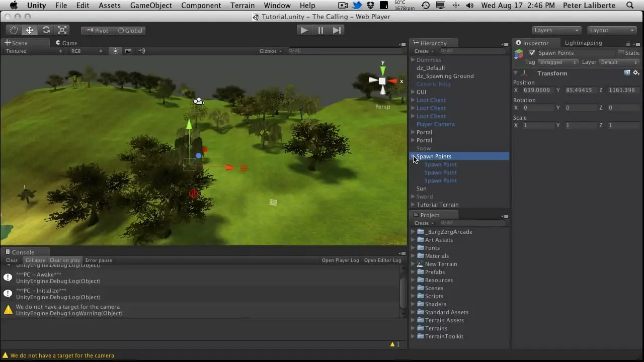Toggle Global rotation mode button
This screenshot has height=362, width=644.
pyautogui.click(x=130, y=30)
